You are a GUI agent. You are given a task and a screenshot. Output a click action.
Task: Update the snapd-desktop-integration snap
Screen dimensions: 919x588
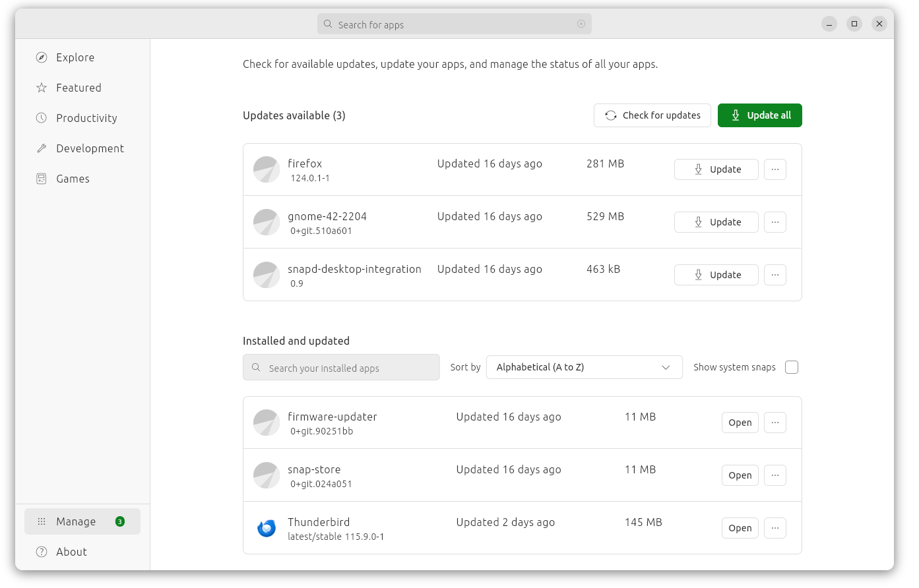point(716,275)
